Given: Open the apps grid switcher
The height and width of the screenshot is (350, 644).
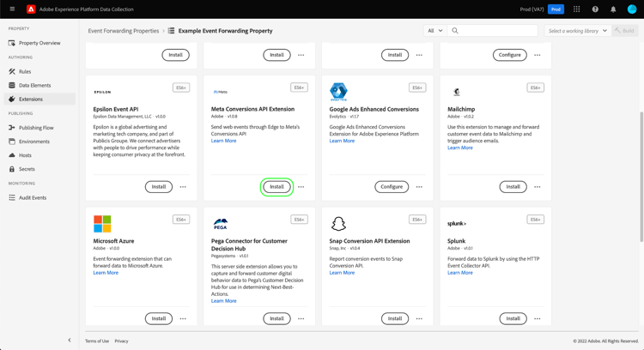Looking at the screenshot, I should tap(577, 9).
